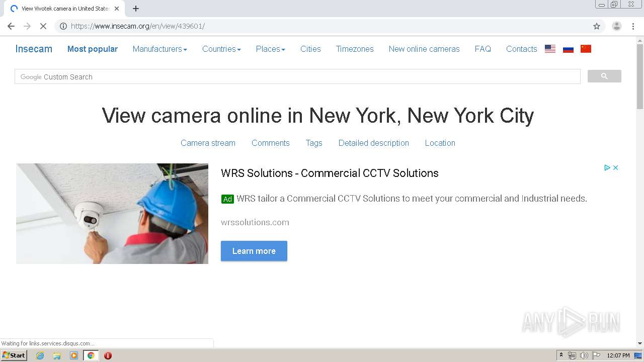
Task: Jump to the Tags section
Action: point(314,143)
